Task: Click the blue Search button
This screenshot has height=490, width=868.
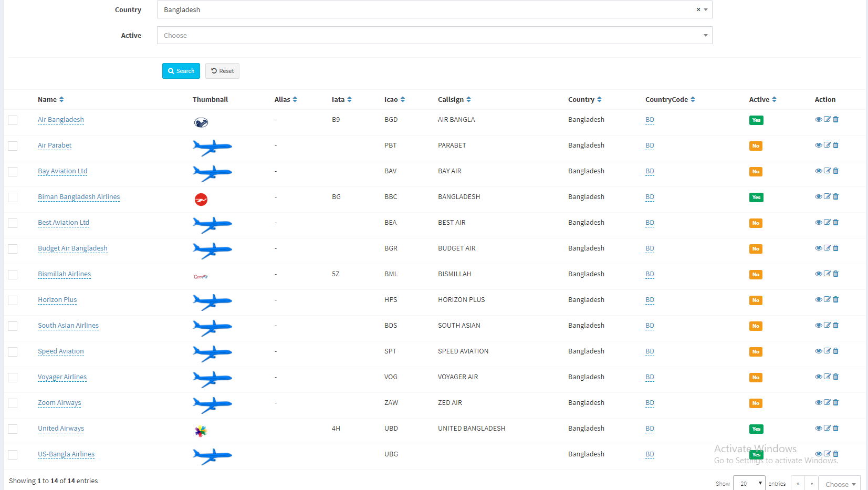Action: [181, 71]
